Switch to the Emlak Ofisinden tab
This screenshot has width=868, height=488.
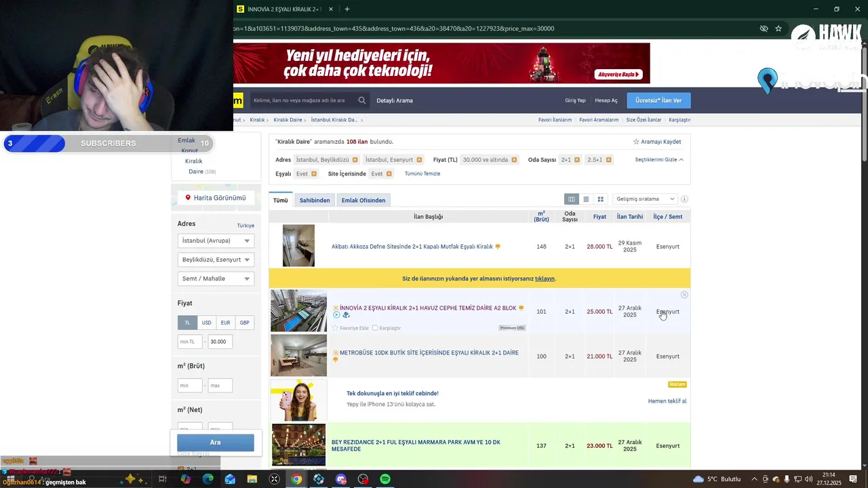click(x=363, y=200)
